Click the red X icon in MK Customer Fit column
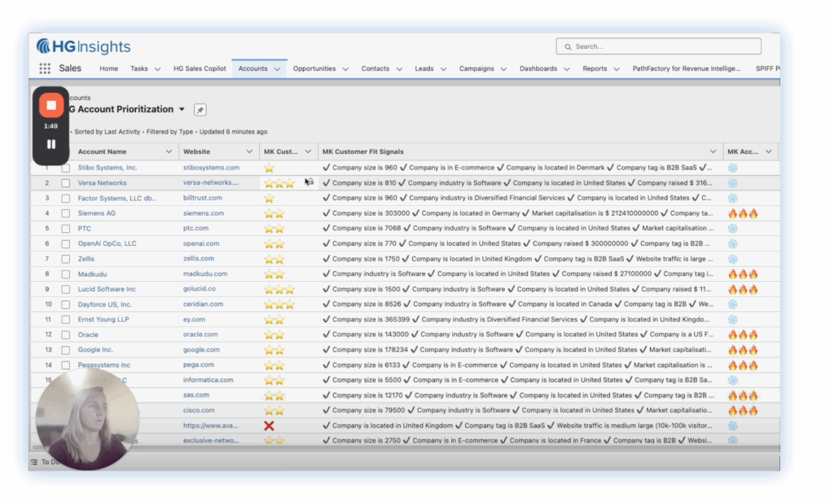Image resolution: width=834 pixels, height=504 pixels. click(x=270, y=426)
